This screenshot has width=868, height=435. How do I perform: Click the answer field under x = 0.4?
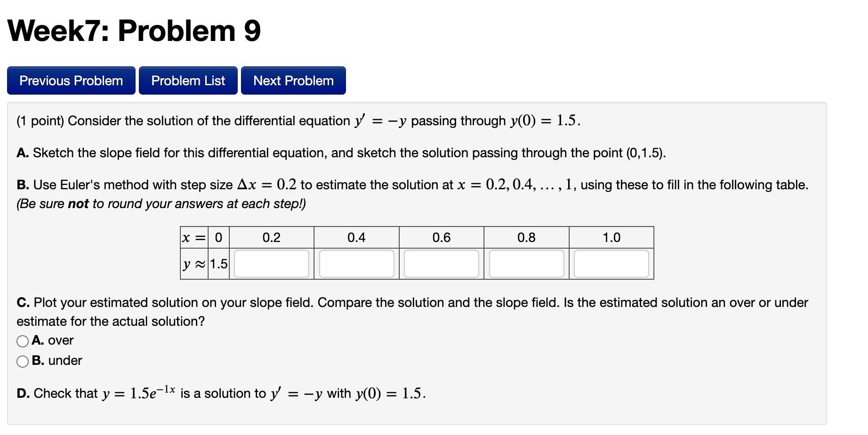tap(356, 264)
